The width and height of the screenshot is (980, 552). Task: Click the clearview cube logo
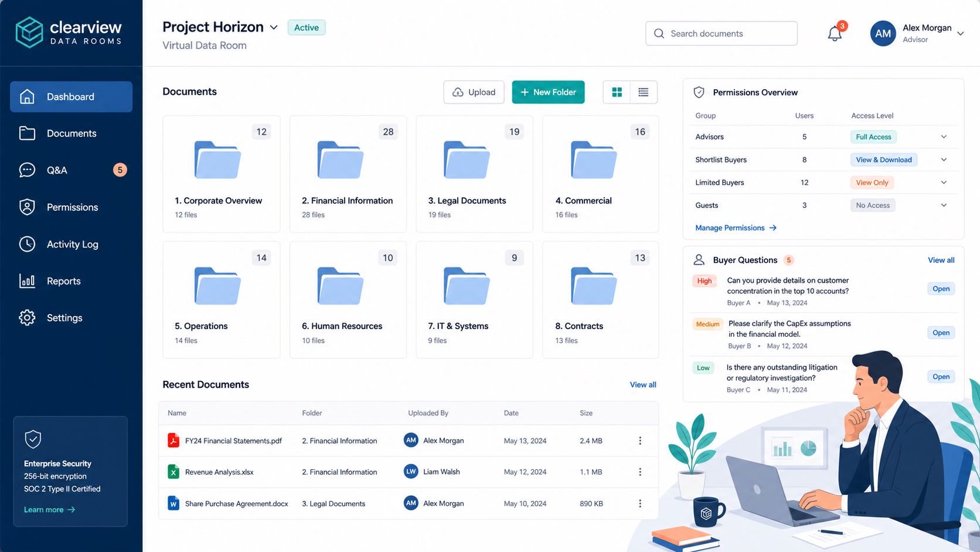point(29,32)
